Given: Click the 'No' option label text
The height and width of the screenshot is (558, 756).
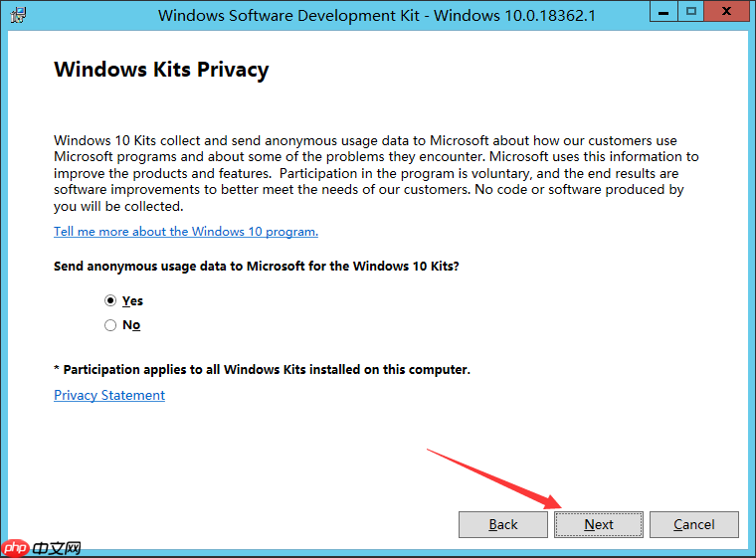Looking at the screenshot, I should click(131, 325).
